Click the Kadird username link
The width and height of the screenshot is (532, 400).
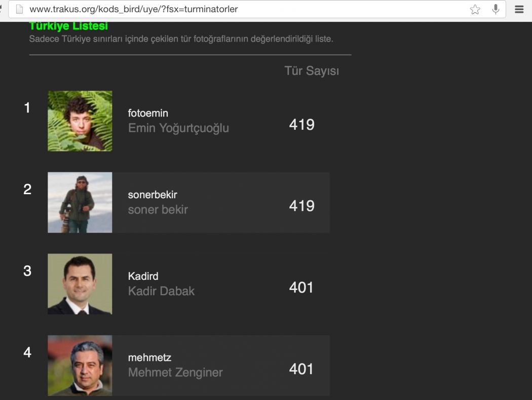(x=143, y=276)
